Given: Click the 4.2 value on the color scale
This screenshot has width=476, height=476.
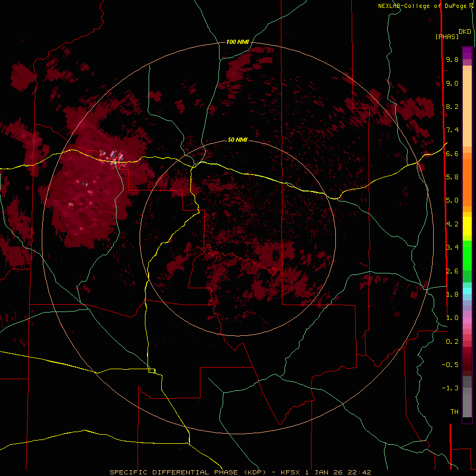Looking at the screenshot, I should (x=452, y=224).
